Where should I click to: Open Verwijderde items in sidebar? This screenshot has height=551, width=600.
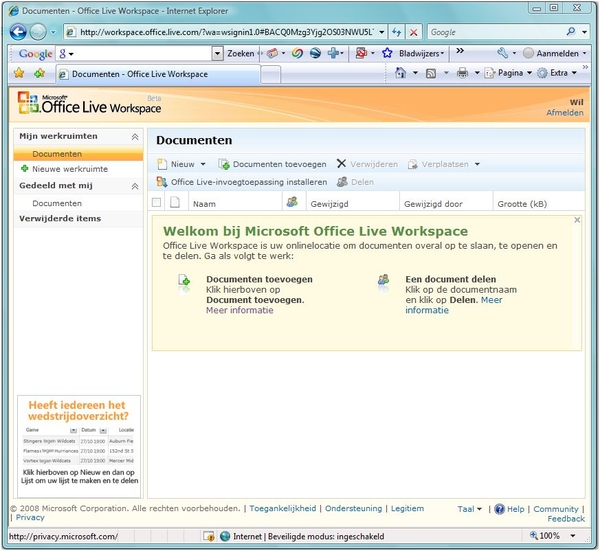pos(60,218)
